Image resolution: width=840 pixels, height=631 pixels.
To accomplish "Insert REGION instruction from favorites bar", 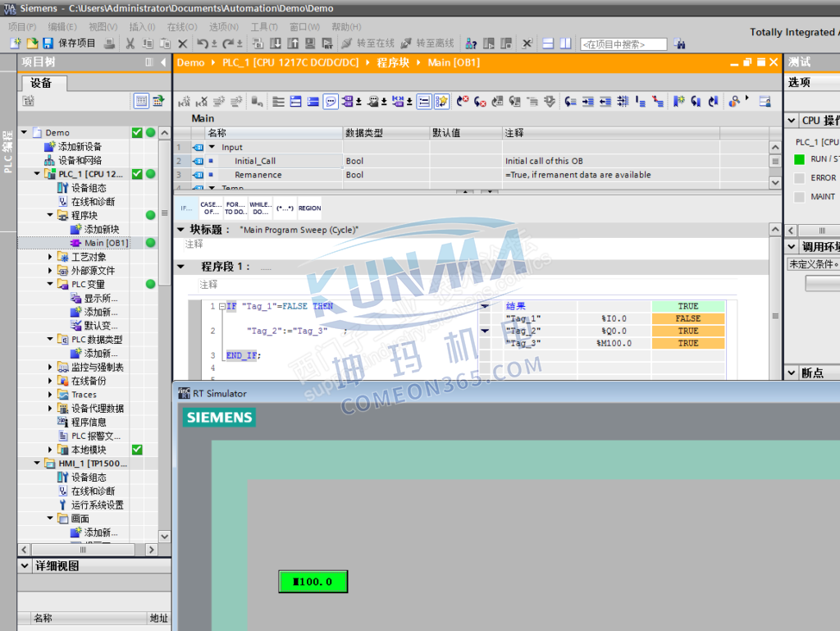I will click(x=309, y=208).
